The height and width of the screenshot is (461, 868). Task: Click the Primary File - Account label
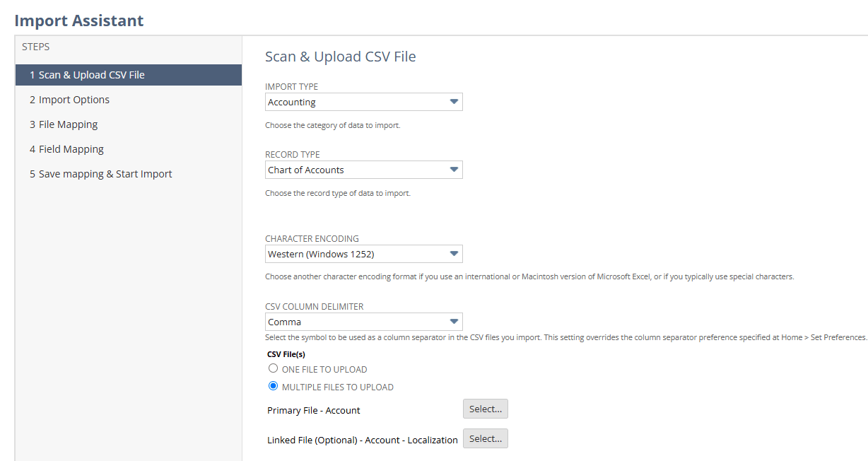(x=314, y=410)
